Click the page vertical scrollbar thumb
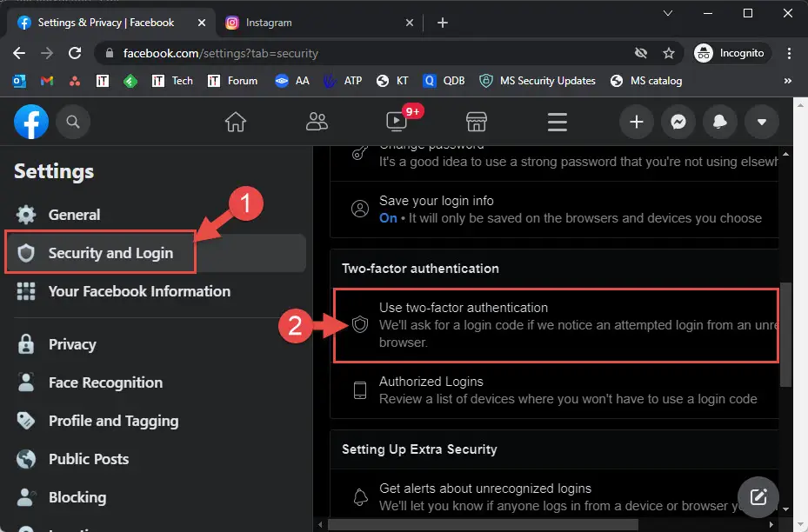 (x=785, y=334)
